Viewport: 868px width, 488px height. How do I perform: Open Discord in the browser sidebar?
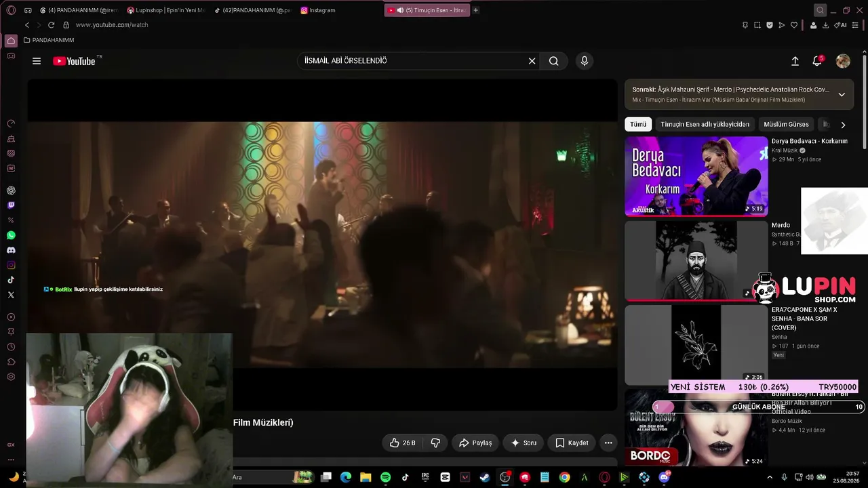point(11,250)
